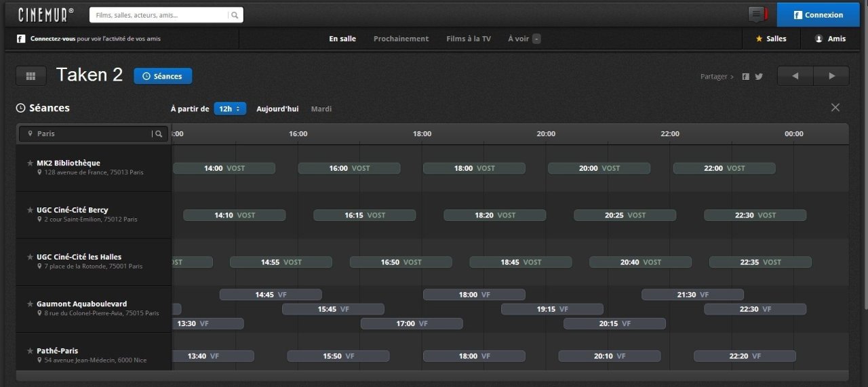Viewport: 868px width, 387px height.
Task: Select the 15:45 VF showtime
Action: (x=333, y=309)
